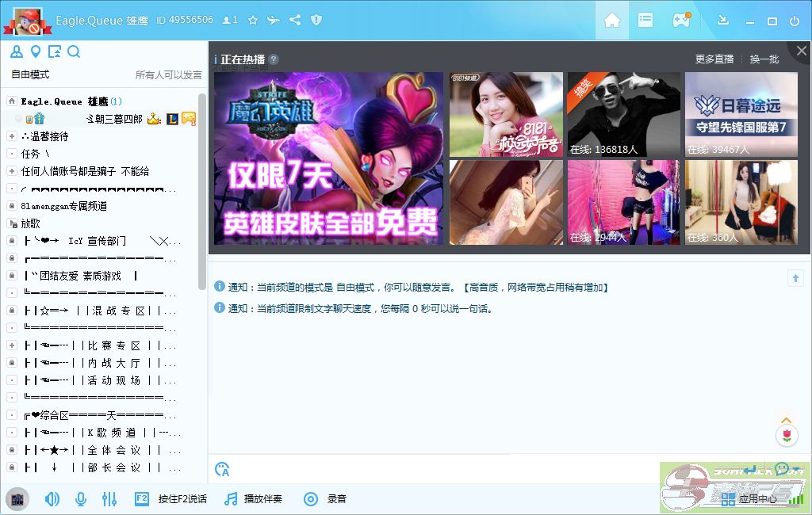Screen dimensions: 812x515
Task: Select the 任务 channel
Action: pos(35,154)
